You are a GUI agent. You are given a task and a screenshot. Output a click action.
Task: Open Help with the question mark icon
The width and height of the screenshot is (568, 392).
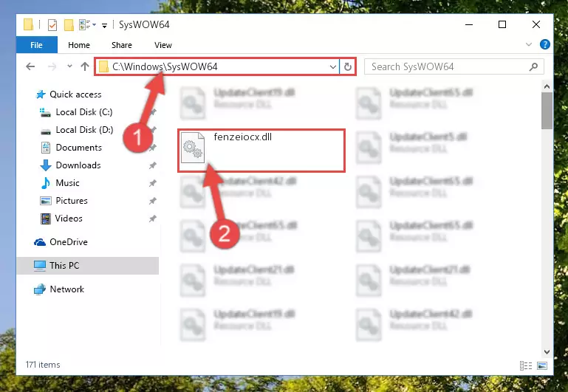(x=545, y=44)
